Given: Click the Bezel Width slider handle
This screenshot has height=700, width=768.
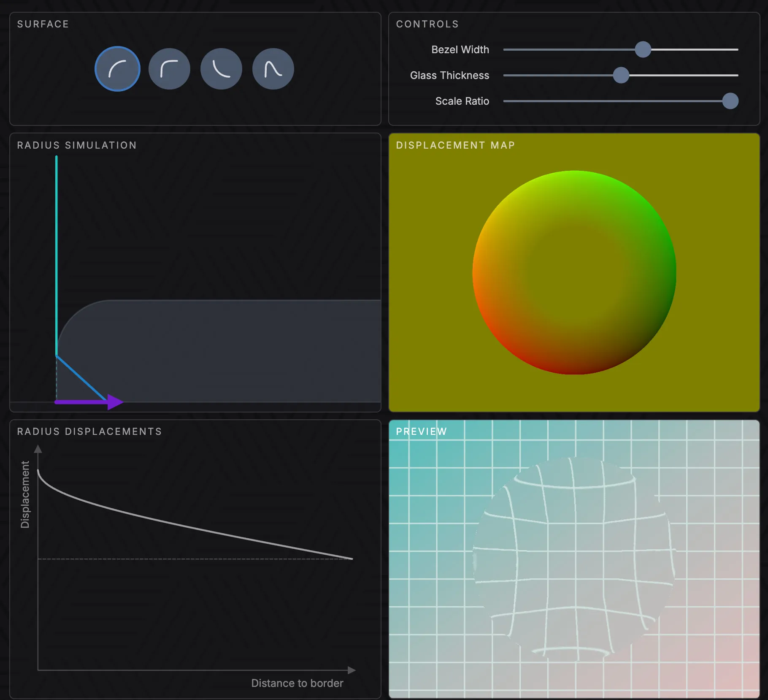Looking at the screenshot, I should [x=643, y=49].
